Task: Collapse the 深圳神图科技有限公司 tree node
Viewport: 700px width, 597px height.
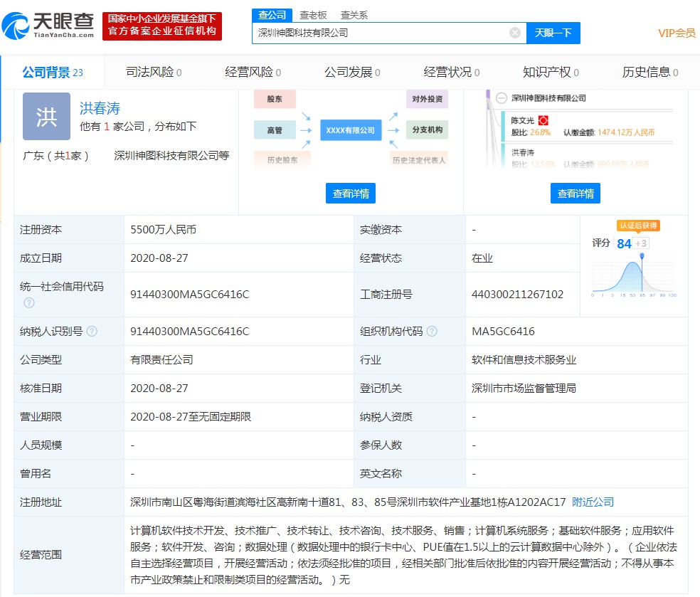Action: point(502,98)
